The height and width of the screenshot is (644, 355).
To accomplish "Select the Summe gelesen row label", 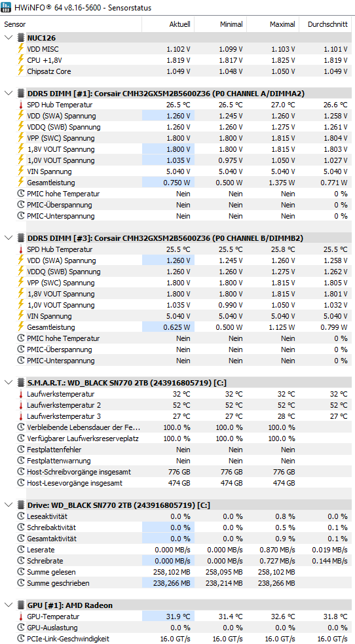I will (x=51, y=572).
